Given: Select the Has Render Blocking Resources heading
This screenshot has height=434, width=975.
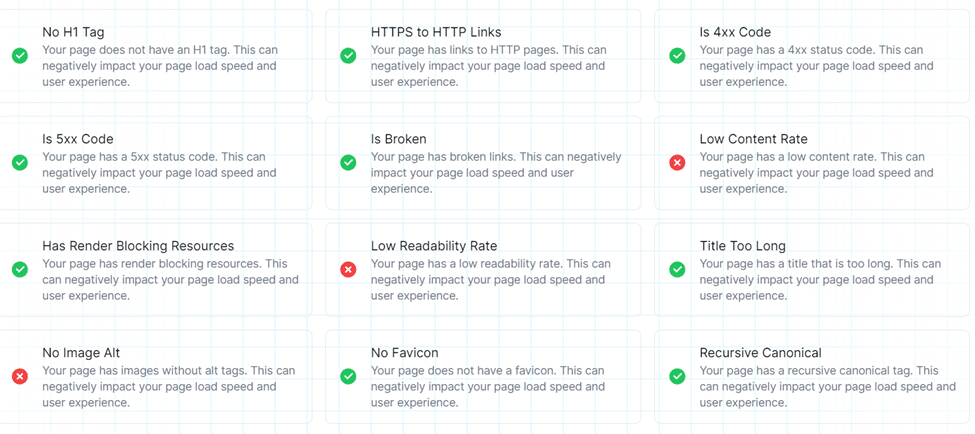Looking at the screenshot, I should click(x=138, y=246).
